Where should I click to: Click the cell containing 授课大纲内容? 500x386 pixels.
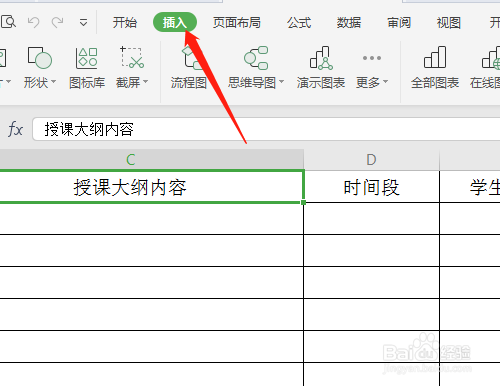(152, 187)
